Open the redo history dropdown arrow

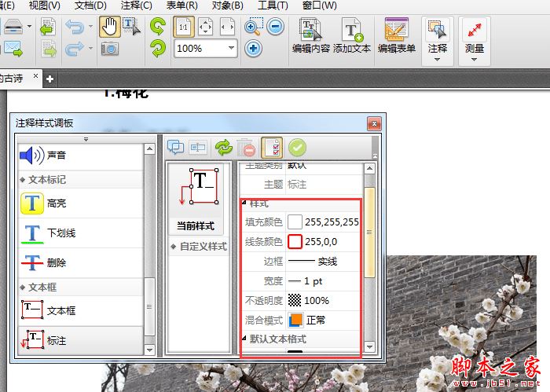pyautogui.click(x=90, y=48)
